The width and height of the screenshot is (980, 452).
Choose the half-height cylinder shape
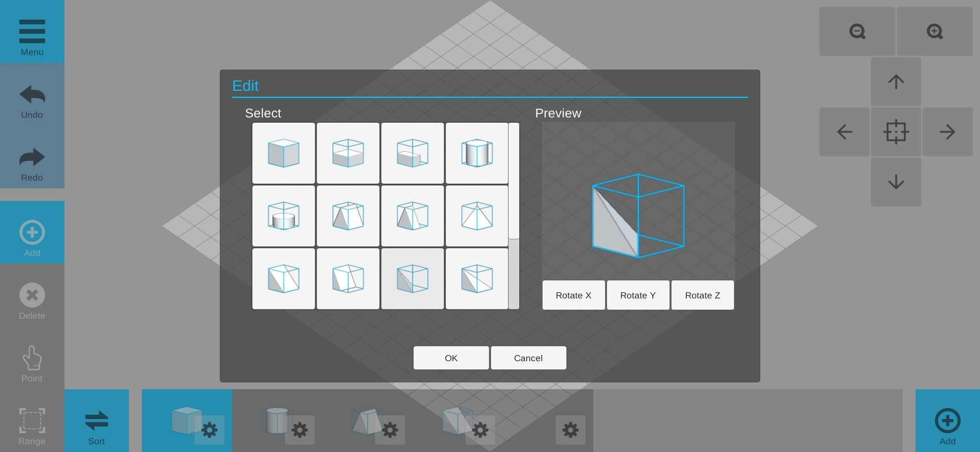(283, 216)
